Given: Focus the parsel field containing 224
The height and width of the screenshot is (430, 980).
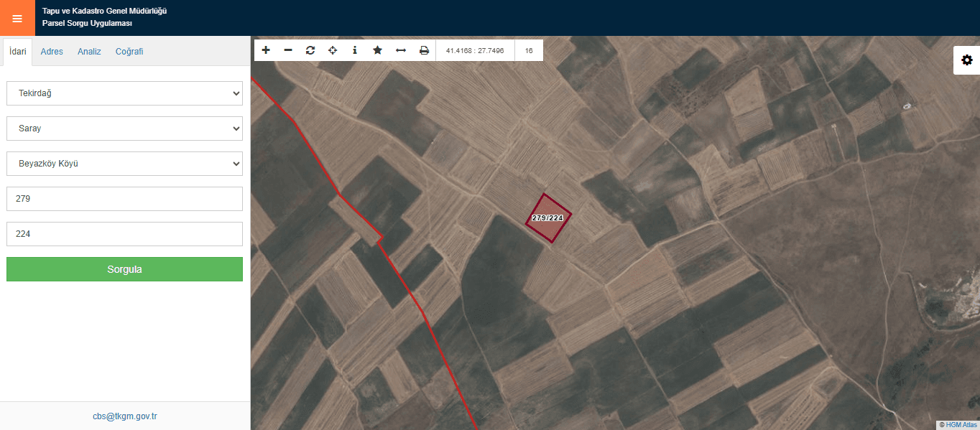Looking at the screenshot, I should [x=124, y=234].
